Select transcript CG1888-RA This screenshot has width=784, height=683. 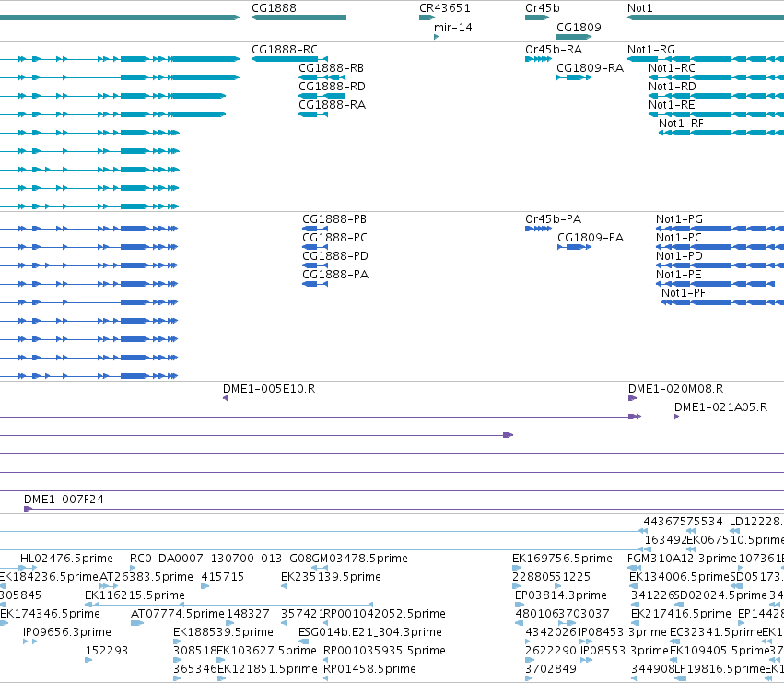(313, 114)
